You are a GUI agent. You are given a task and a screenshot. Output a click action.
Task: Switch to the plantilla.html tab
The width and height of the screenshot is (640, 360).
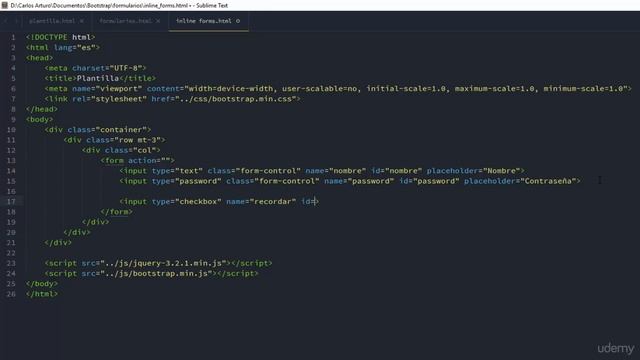52,21
